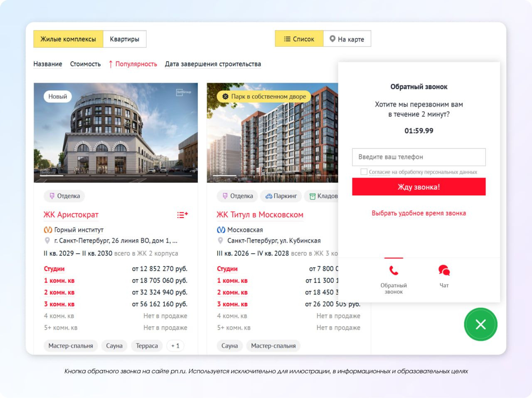532x398 pixels.
Task: Select the Сауна tag in ЖК Аристократ
Action: [114, 346]
